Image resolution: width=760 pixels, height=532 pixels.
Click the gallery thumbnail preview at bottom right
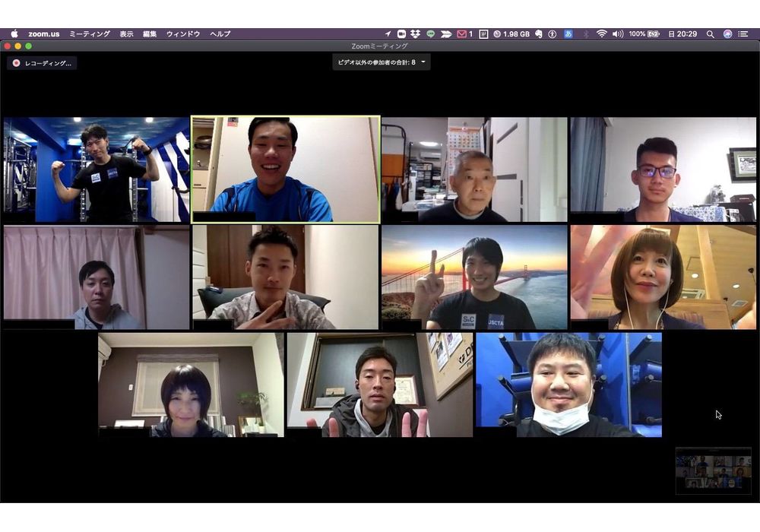[x=713, y=471]
